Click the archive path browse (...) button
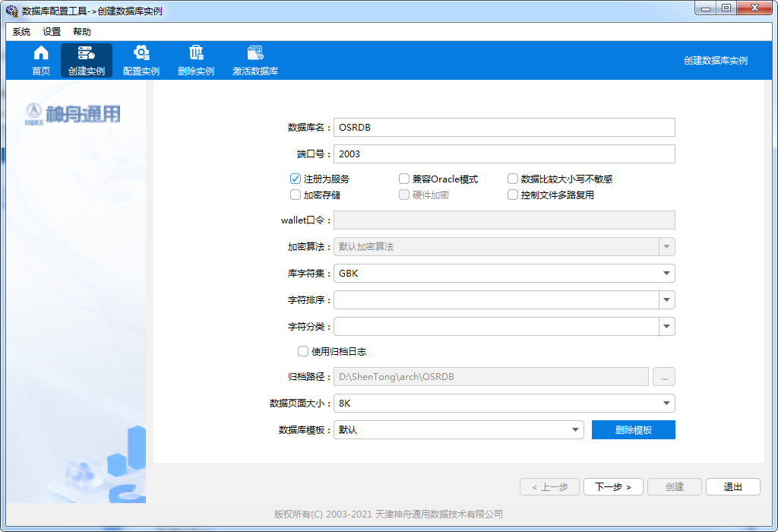778x532 pixels. pos(663,377)
